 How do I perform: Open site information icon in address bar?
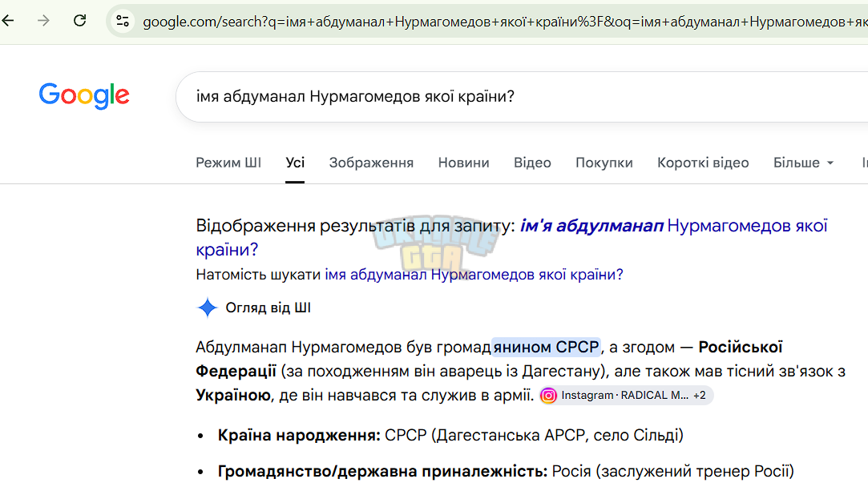pos(123,22)
